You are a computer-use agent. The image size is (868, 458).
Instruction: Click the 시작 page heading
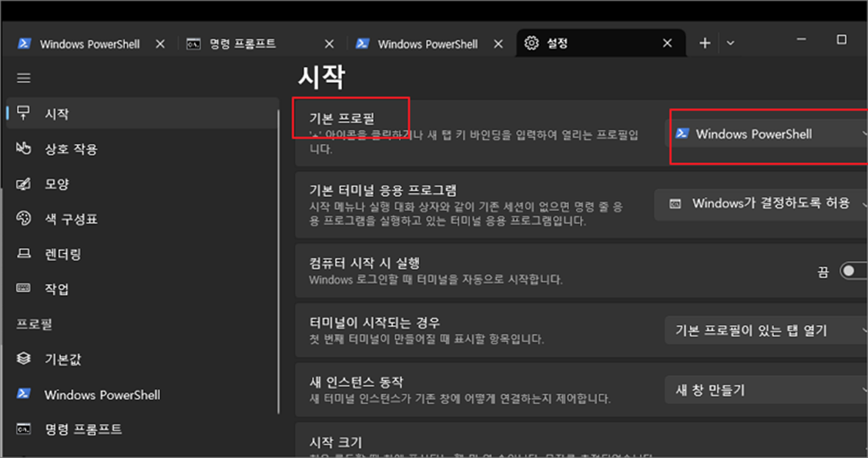point(322,76)
